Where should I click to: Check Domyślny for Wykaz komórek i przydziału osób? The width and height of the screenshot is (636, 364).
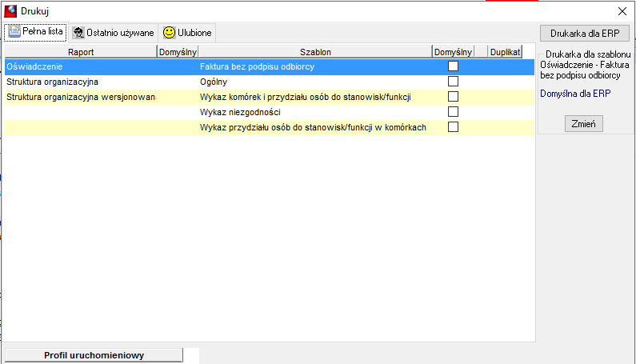[453, 97]
